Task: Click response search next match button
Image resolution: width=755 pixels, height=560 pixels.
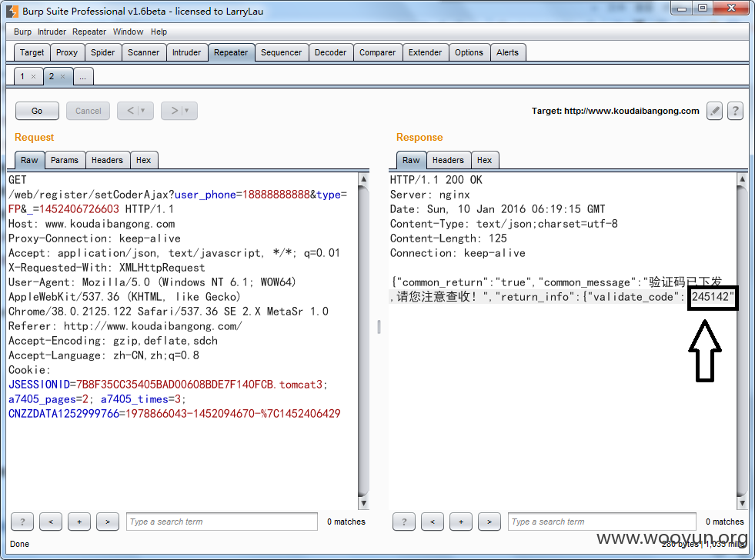Action: 489,522
